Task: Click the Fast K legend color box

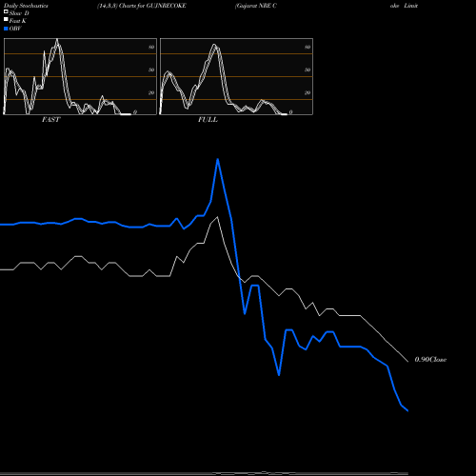Action: [x=6, y=19]
